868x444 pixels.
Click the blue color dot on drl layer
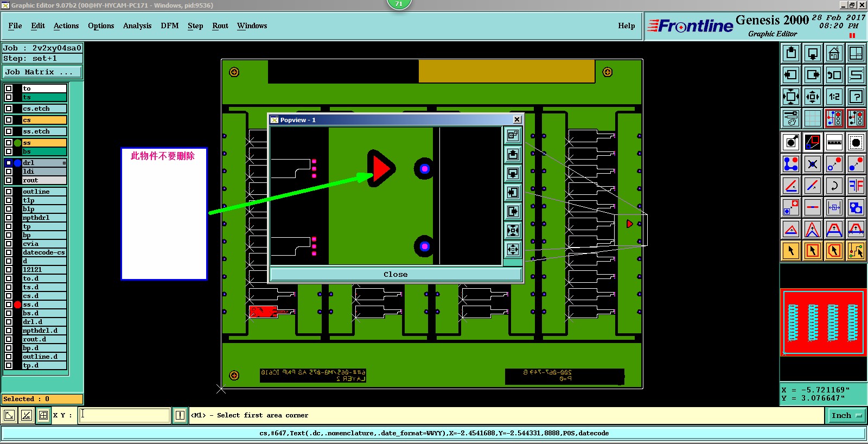[17, 163]
